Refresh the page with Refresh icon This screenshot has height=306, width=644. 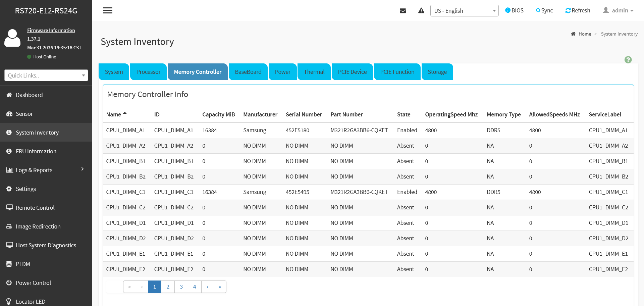click(578, 10)
